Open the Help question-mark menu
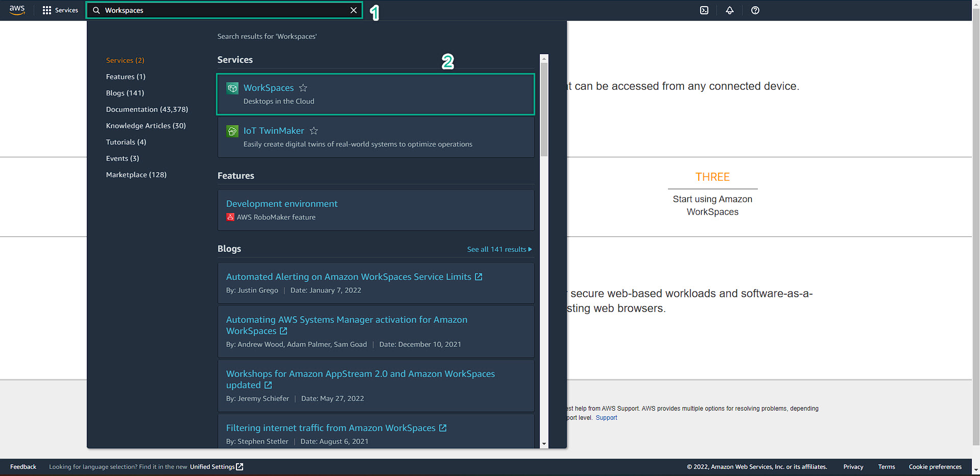980x476 pixels. pyautogui.click(x=755, y=10)
